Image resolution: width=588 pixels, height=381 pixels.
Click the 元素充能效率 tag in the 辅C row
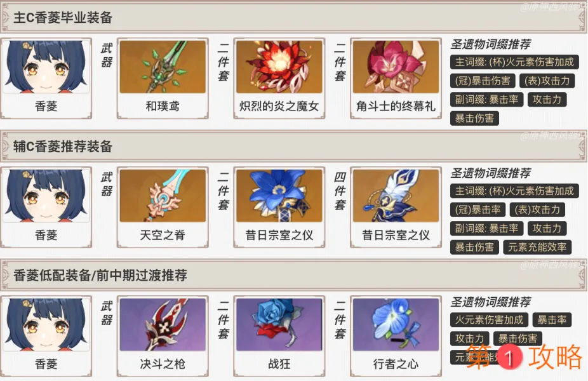(537, 247)
